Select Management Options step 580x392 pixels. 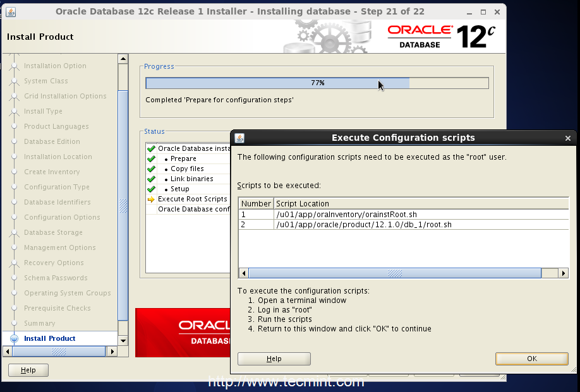coord(59,247)
